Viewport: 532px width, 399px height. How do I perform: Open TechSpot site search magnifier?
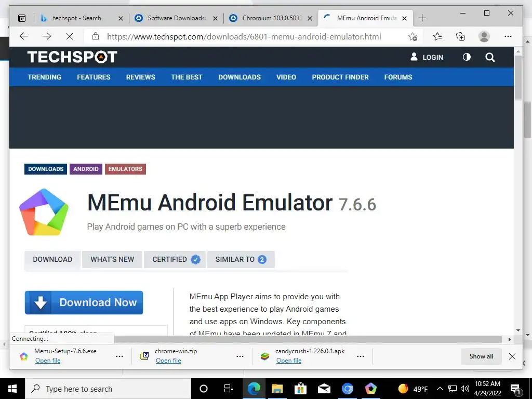tap(490, 57)
